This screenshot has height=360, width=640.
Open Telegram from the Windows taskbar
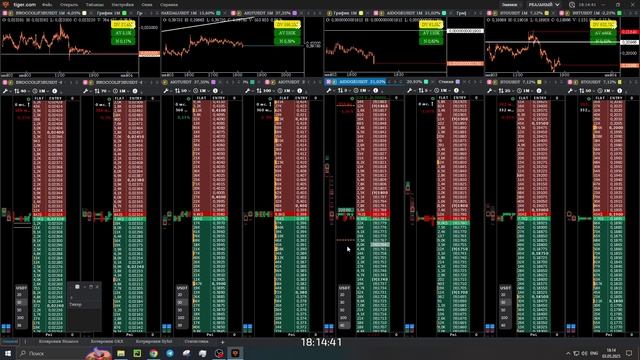(x=170, y=353)
